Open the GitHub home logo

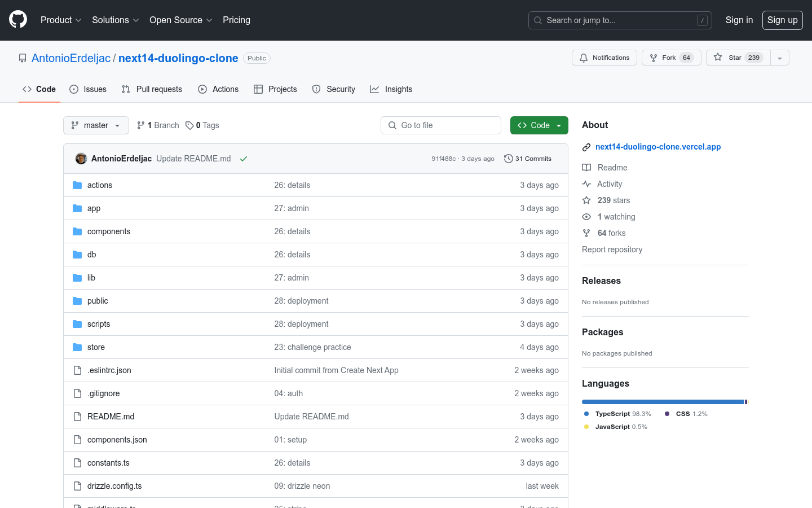point(18,20)
